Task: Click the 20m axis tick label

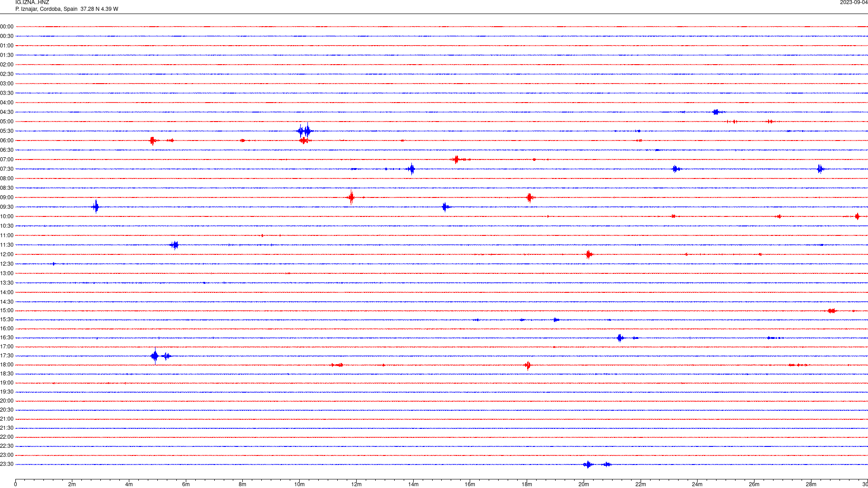Action: [x=584, y=484]
